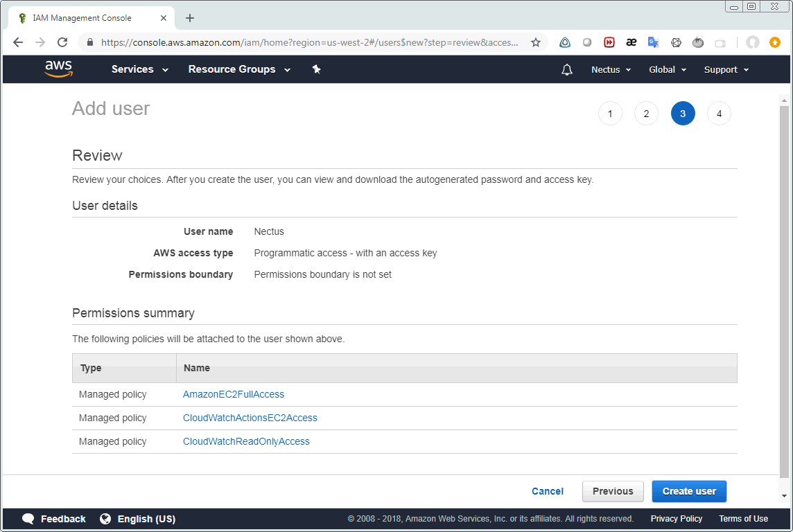Open the Privacy Policy link
The height and width of the screenshot is (532, 793).
pyautogui.click(x=676, y=519)
